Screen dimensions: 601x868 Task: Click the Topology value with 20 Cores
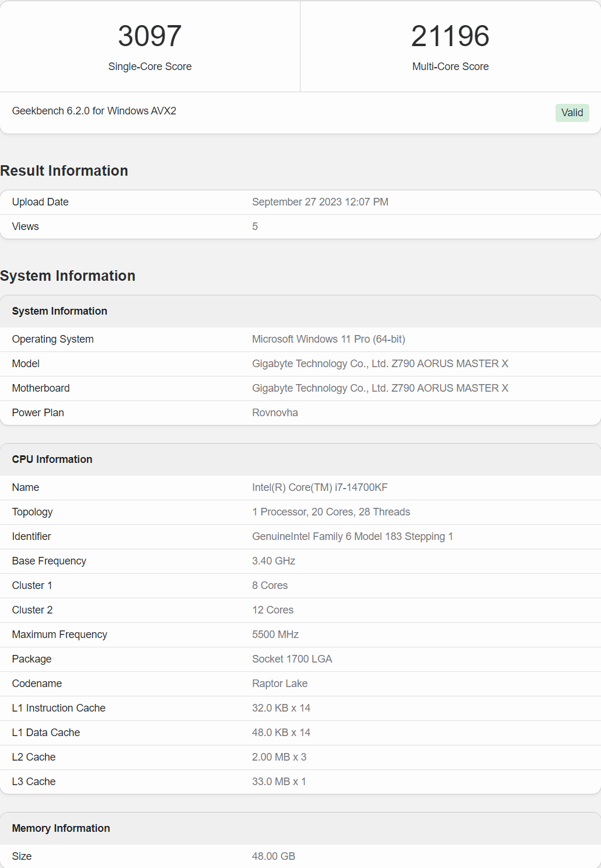331,512
